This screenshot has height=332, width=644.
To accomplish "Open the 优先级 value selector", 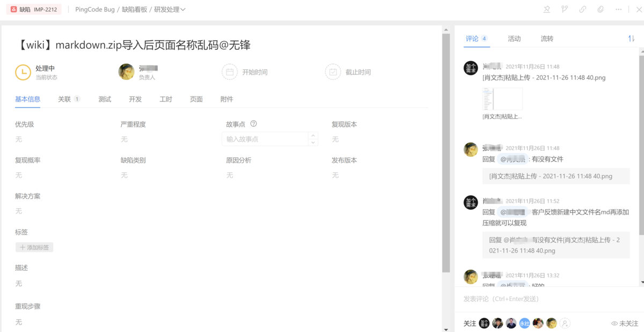I will (x=19, y=139).
